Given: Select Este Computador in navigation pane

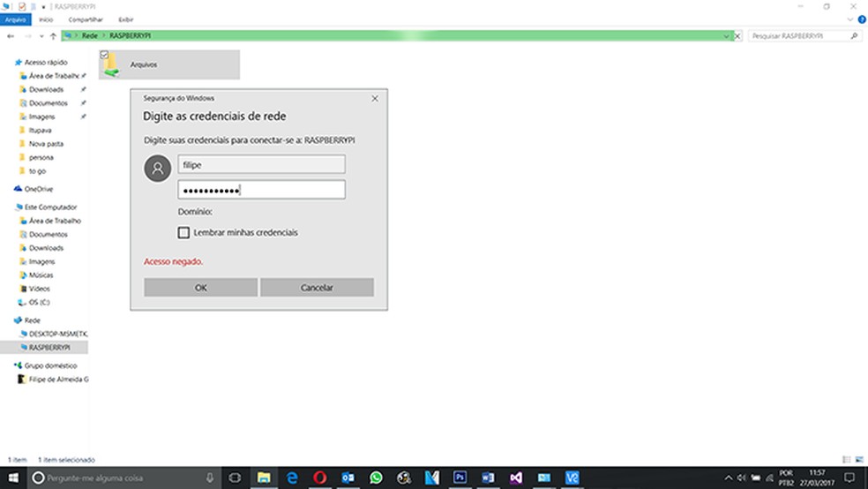Looking at the screenshot, I should [50, 207].
